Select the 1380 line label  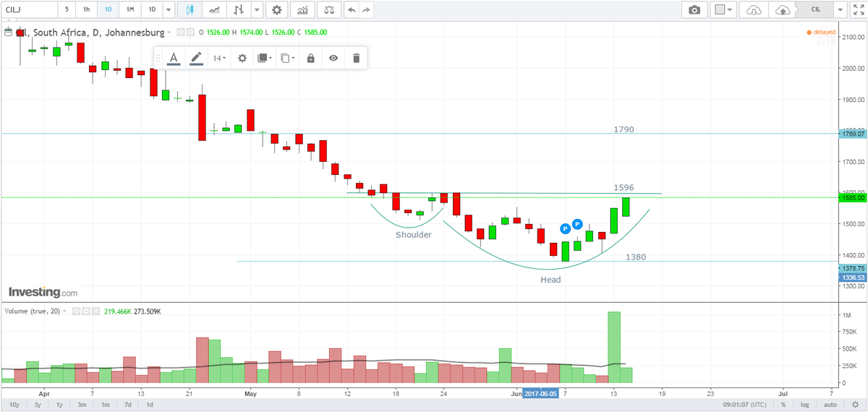(636, 257)
